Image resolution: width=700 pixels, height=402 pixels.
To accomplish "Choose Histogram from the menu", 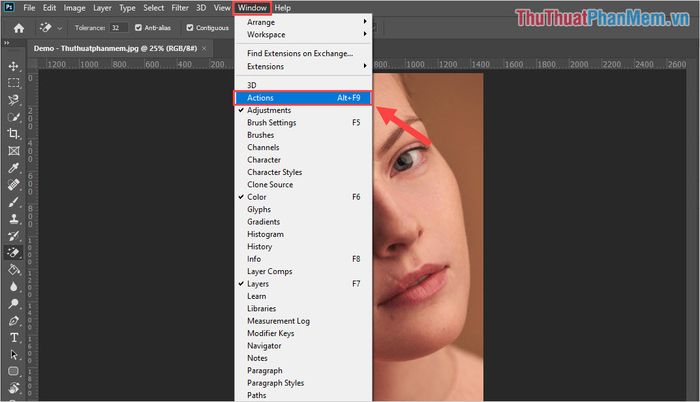I will (x=303, y=234).
